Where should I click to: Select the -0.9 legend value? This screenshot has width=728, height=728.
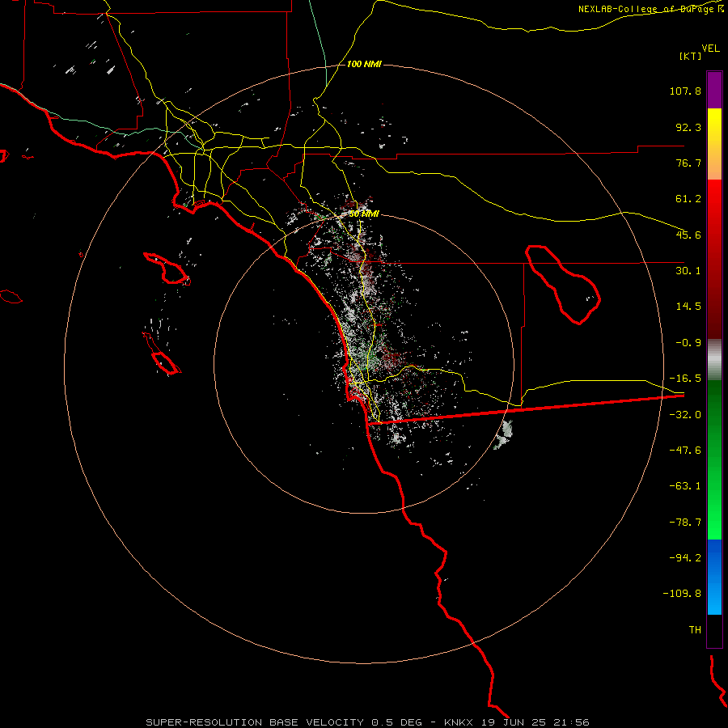[x=688, y=343]
